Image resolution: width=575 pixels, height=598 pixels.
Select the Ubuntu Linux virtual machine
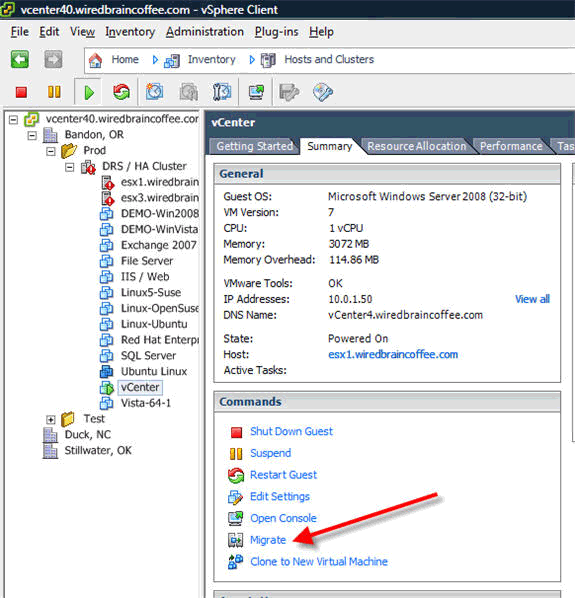[154, 372]
